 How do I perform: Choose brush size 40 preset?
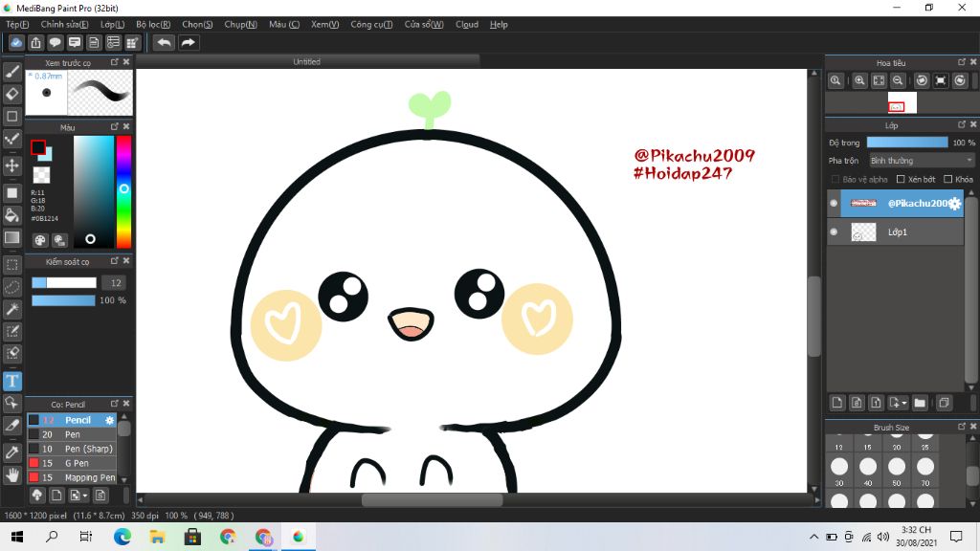(x=868, y=471)
